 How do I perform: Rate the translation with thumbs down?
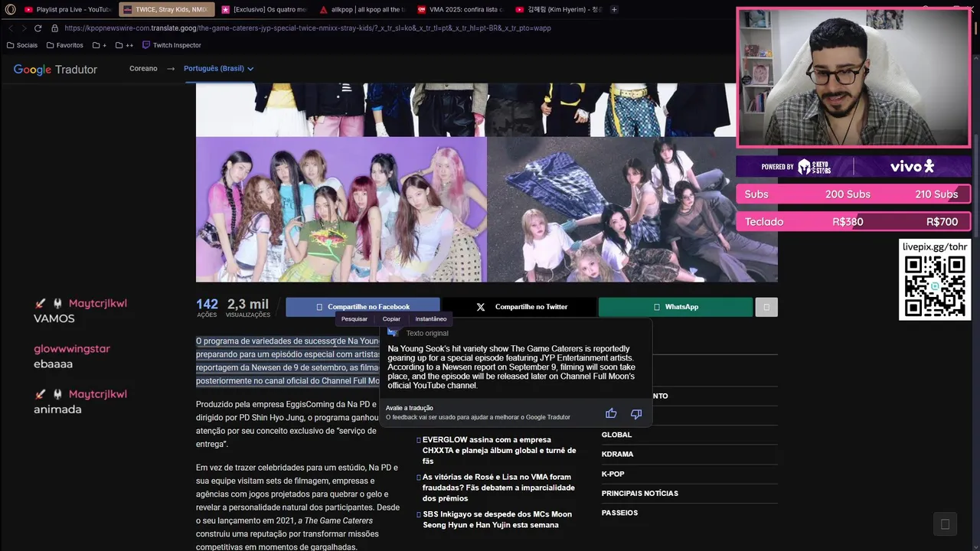click(636, 413)
